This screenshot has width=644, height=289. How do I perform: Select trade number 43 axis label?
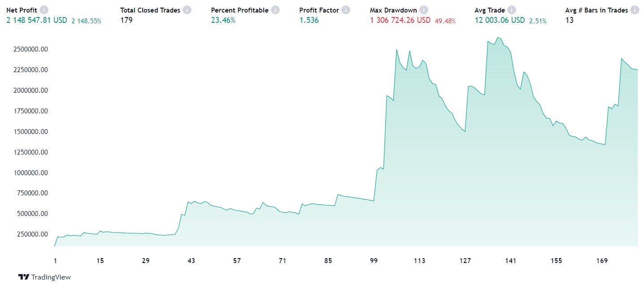pyautogui.click(x=191, y=261)
